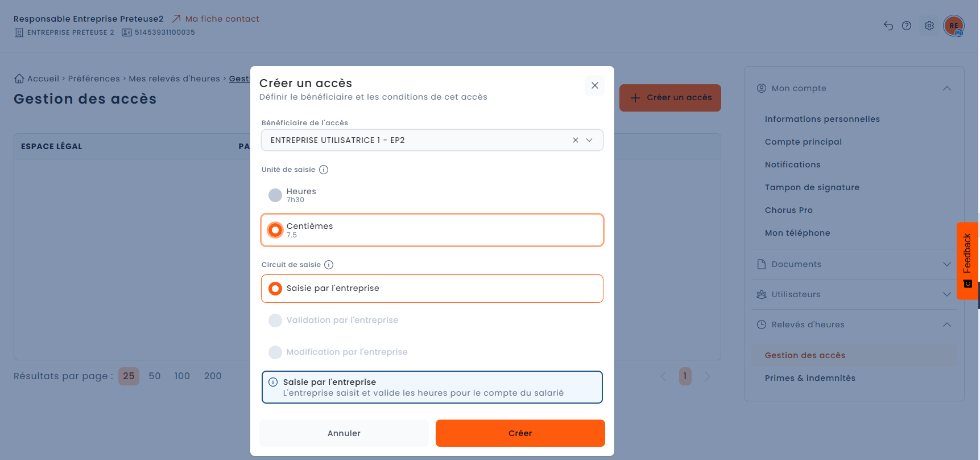Click the Créer button in dialog
The image size is (980, 460).
tap(520, 433)
